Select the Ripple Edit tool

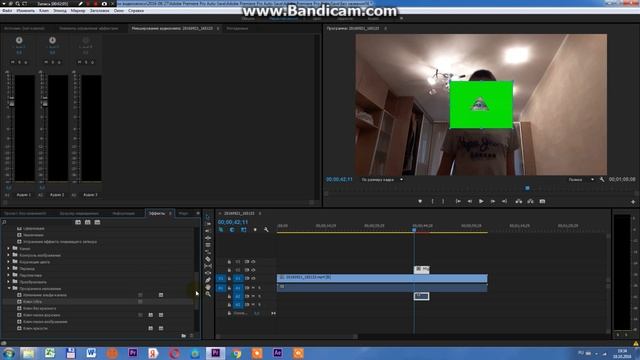tap(208, 231)
